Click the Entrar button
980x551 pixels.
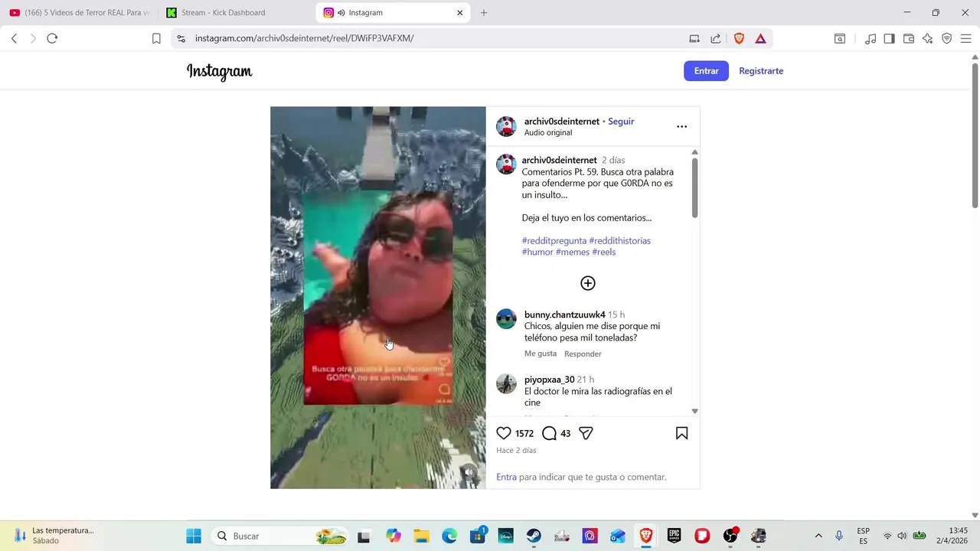(x=706, y=70)
